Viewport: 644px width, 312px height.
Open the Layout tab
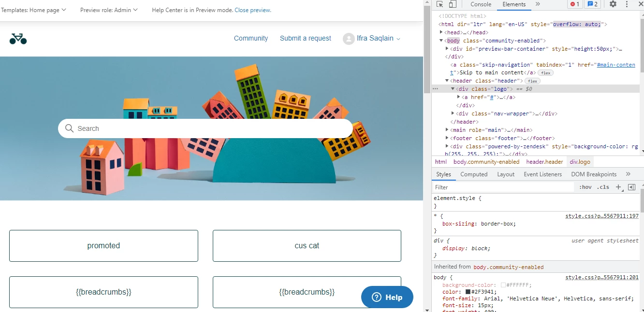point(506,174)
